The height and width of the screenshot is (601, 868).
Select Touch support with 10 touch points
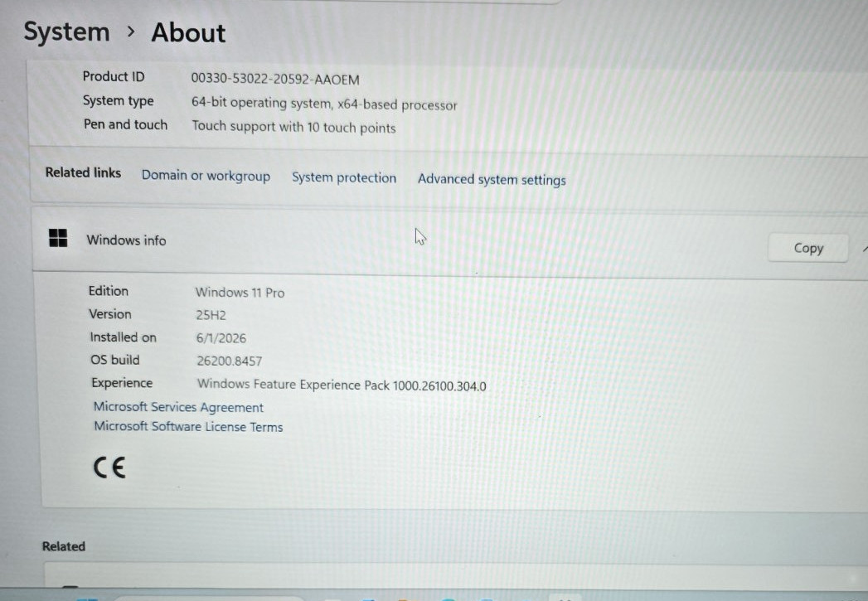294,127
